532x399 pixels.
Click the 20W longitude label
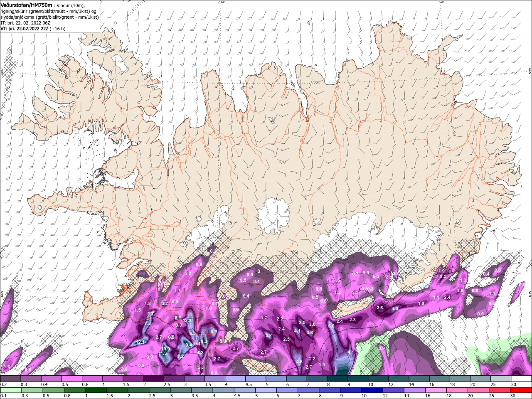[221, 2]
